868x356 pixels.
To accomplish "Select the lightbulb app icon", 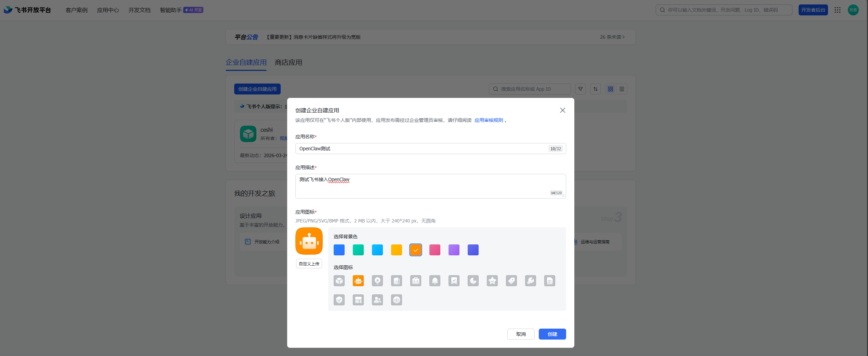I will (x=377, y=281).
